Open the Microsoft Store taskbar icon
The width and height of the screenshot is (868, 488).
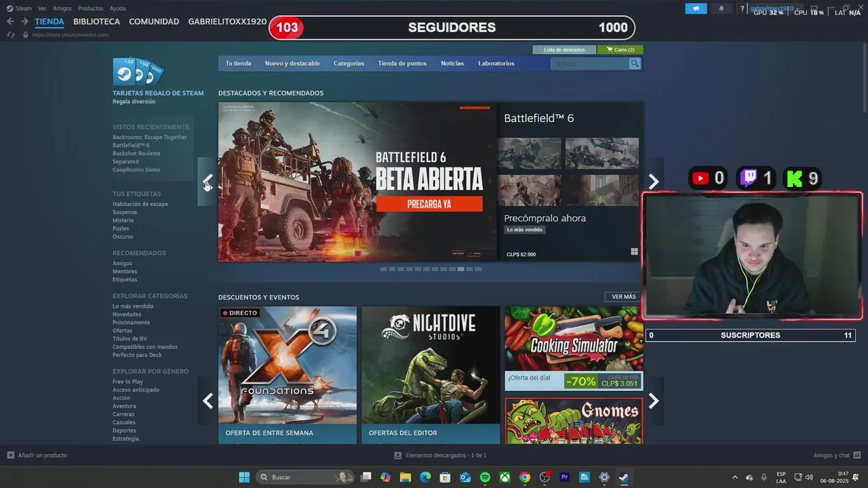pos(445,477)
